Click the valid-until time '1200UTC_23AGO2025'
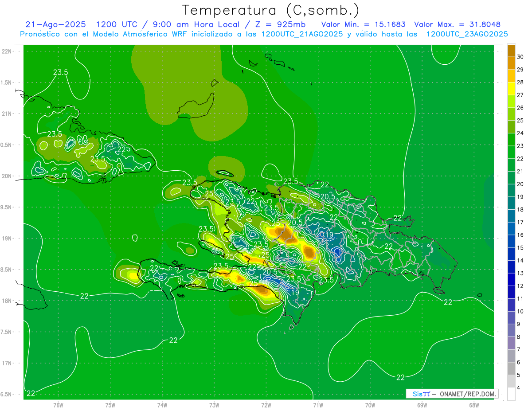Viewport: 532px width, 411px height. click(467, 34)
